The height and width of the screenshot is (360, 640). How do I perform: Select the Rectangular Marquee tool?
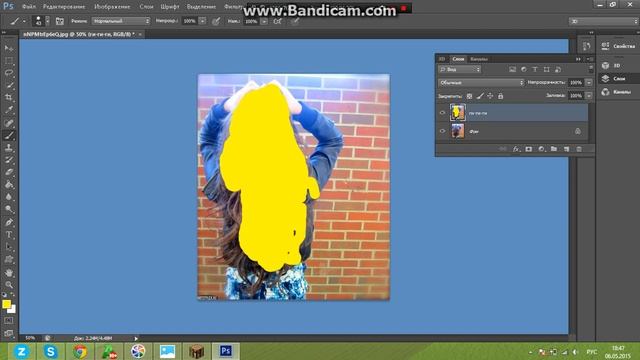9,61
